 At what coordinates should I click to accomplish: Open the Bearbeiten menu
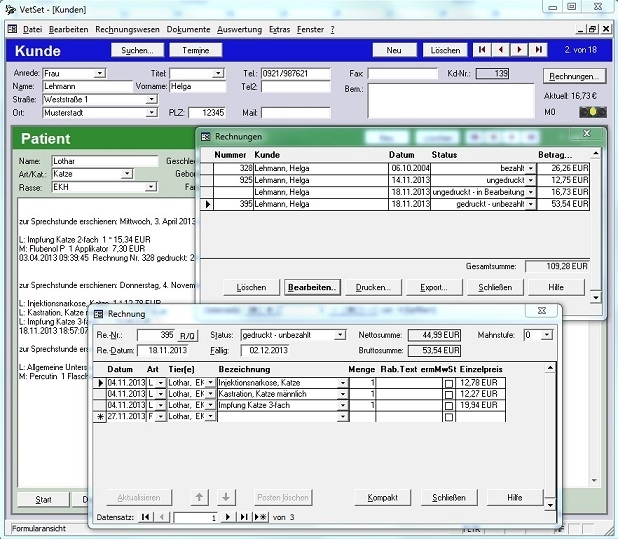coord(69,29)
